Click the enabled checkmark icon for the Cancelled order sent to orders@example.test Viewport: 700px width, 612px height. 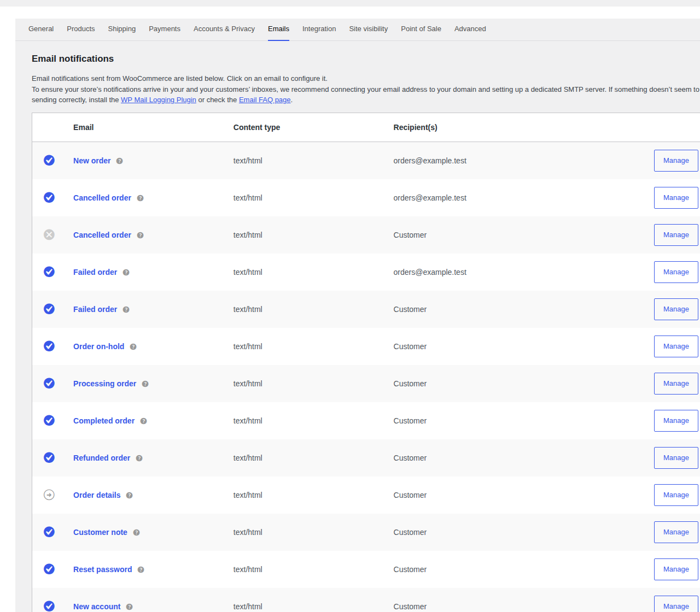click(x=49, y=197)
